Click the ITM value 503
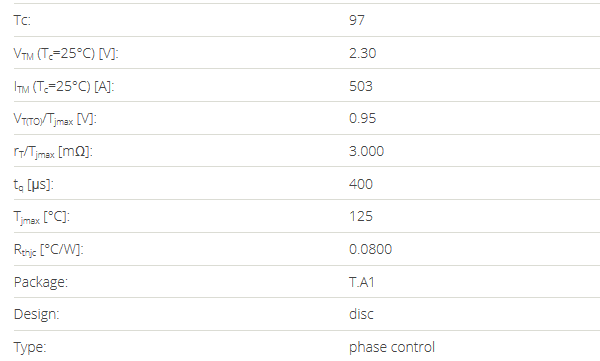The width and height of the screenshot is (600, 361). pos(360,86)
